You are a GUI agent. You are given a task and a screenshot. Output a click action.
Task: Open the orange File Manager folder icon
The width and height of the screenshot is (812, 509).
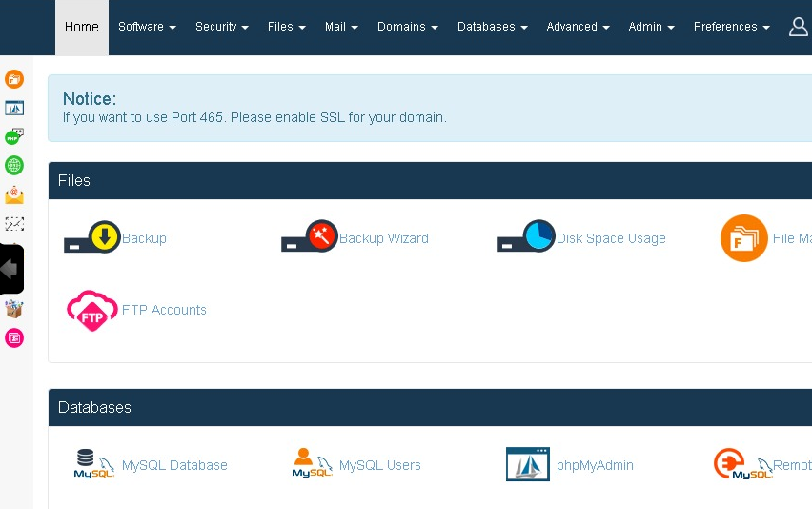[743, 238]
